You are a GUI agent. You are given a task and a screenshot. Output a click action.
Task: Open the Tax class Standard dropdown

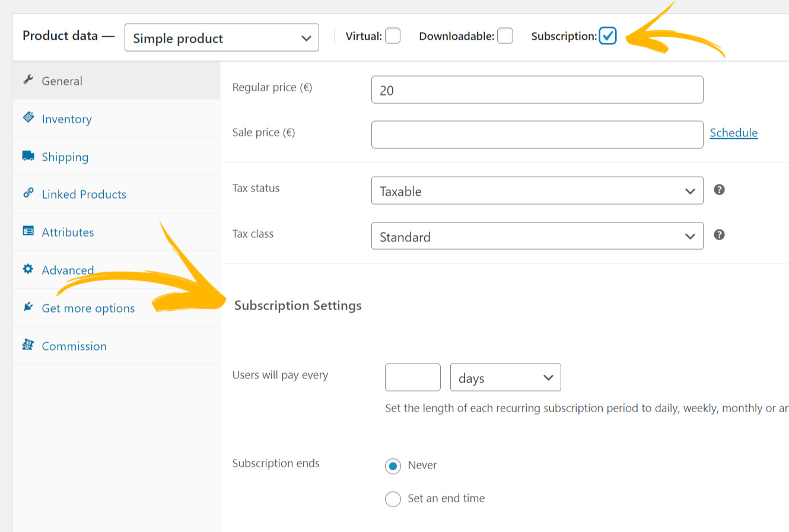point(537,235)
